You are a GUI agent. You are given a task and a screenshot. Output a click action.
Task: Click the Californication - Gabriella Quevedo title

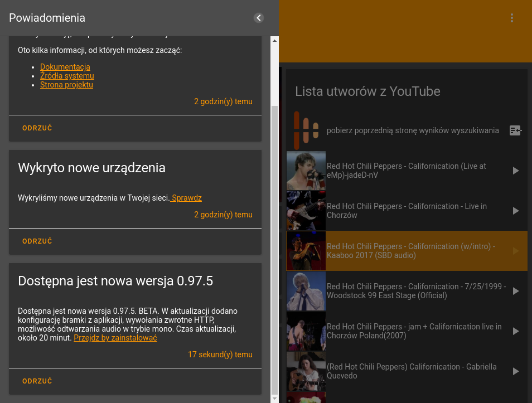(x=412, y=371)
